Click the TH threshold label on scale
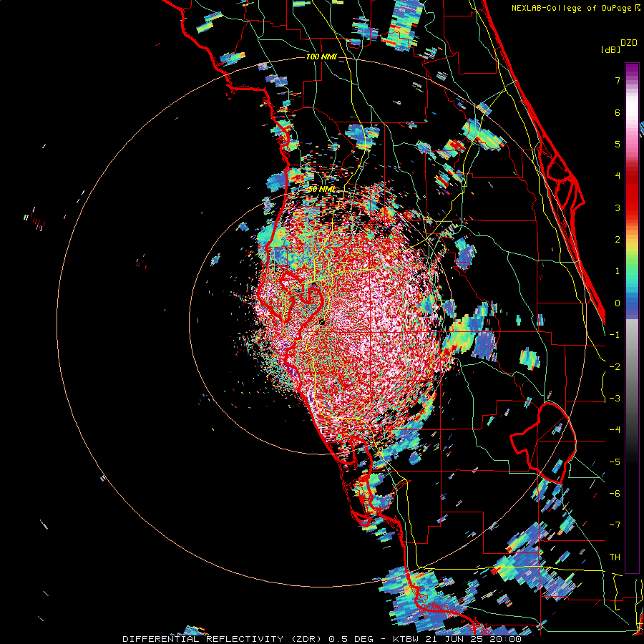Viewport: 644px width, 644px height. [615, 557]
